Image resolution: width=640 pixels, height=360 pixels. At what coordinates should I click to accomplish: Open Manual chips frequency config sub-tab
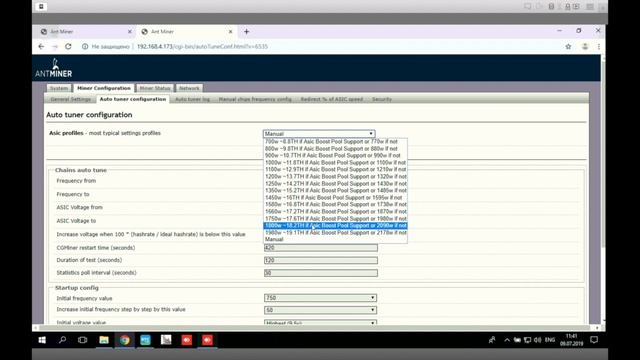(255, 99)
